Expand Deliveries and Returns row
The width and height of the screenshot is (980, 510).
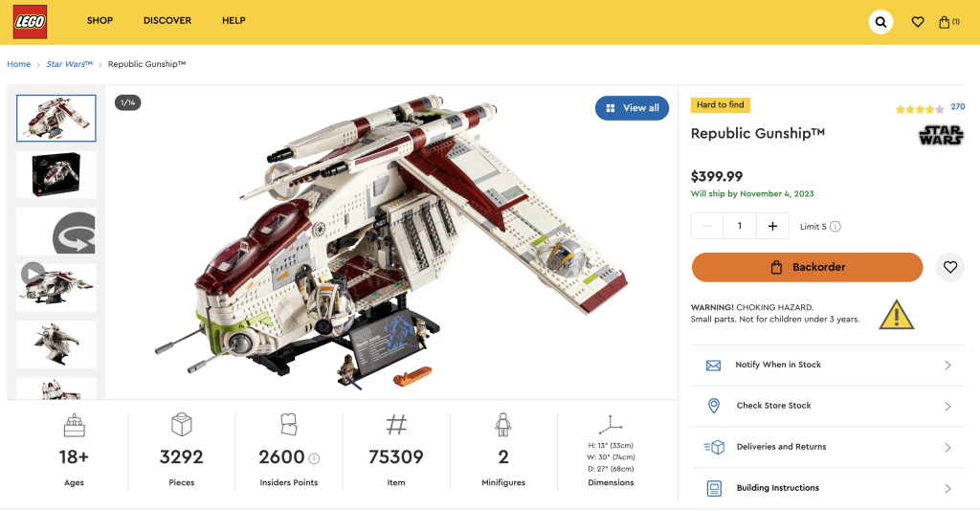pos(828,447)
